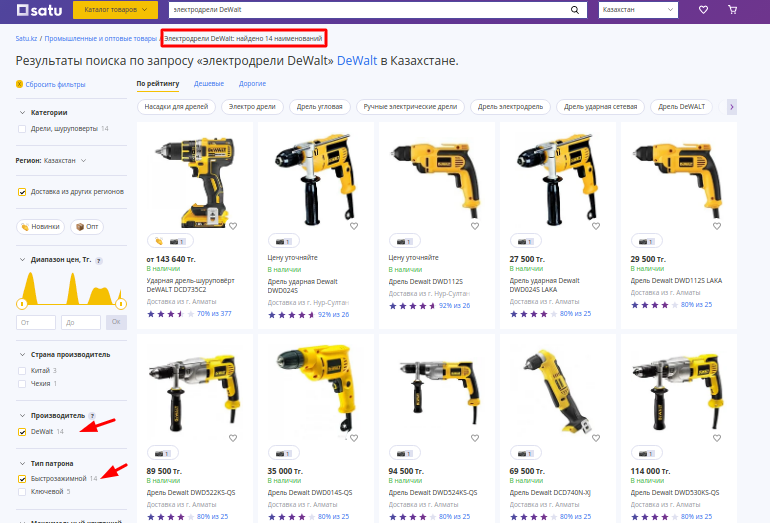
Task: Toggle the Новинки filter chip
Action: pos(40,226)
